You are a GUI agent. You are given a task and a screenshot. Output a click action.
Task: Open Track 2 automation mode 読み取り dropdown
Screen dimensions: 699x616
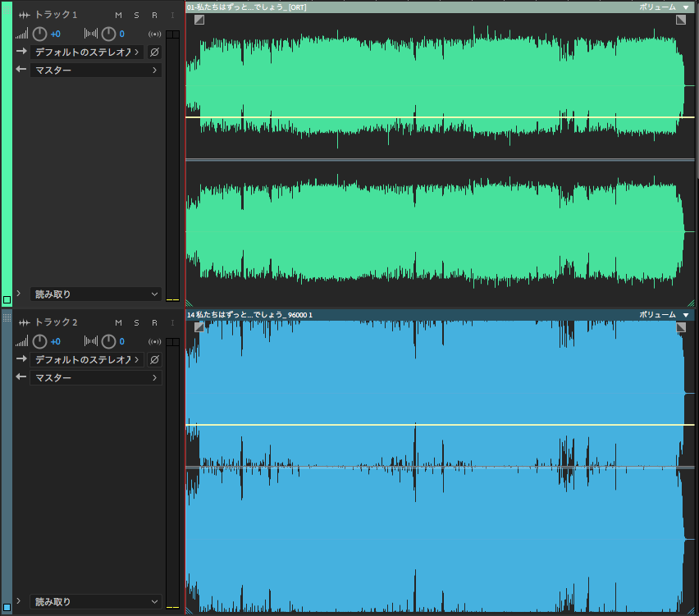click(x=96, y=602)
